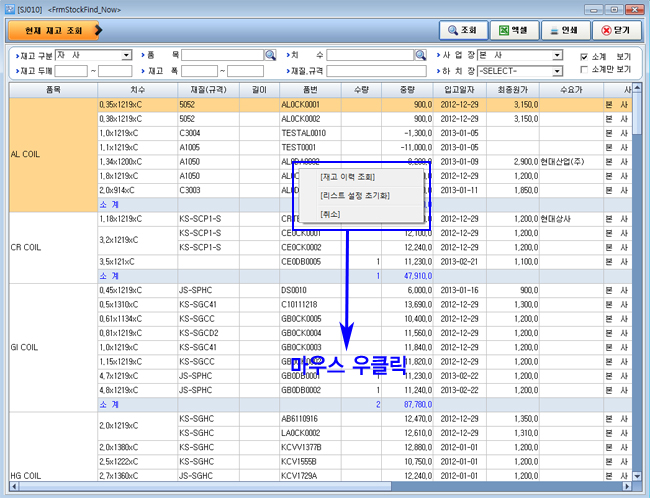Open the 품목 lookup magnifier icon
Screen dimensions: 650x498
tap(270, 55)
